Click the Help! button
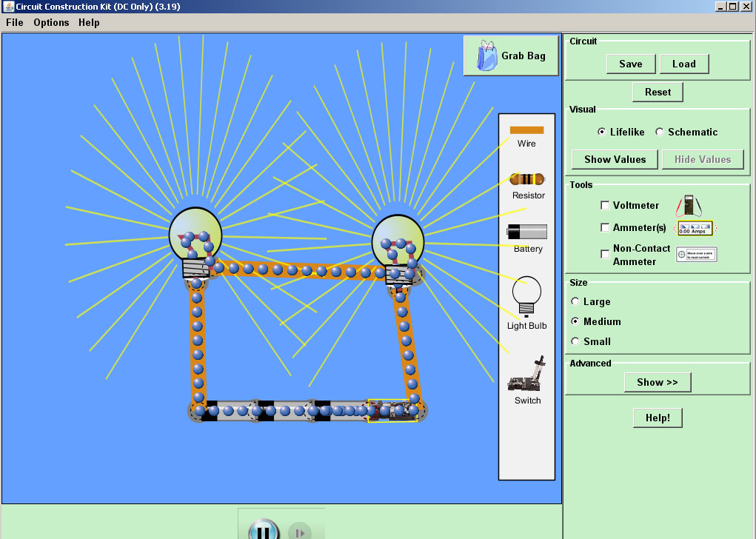756x539 pixels. pyautogui.click(x=657, y=417)
